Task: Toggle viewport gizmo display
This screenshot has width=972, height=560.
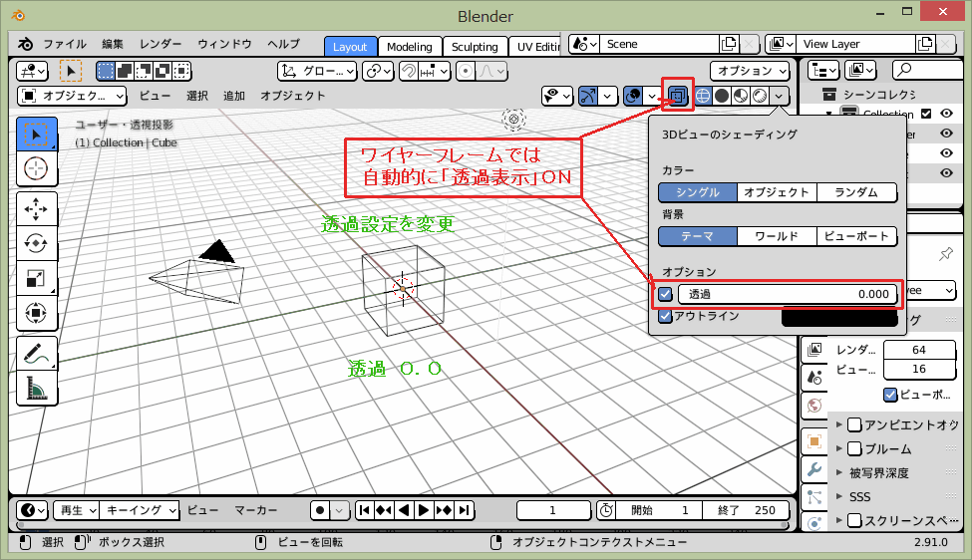Action: 587,96
